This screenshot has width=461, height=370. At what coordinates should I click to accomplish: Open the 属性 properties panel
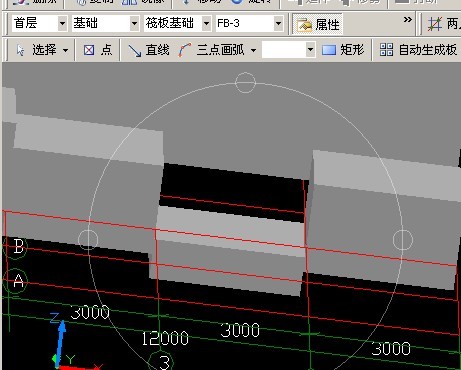pos(318,24)
